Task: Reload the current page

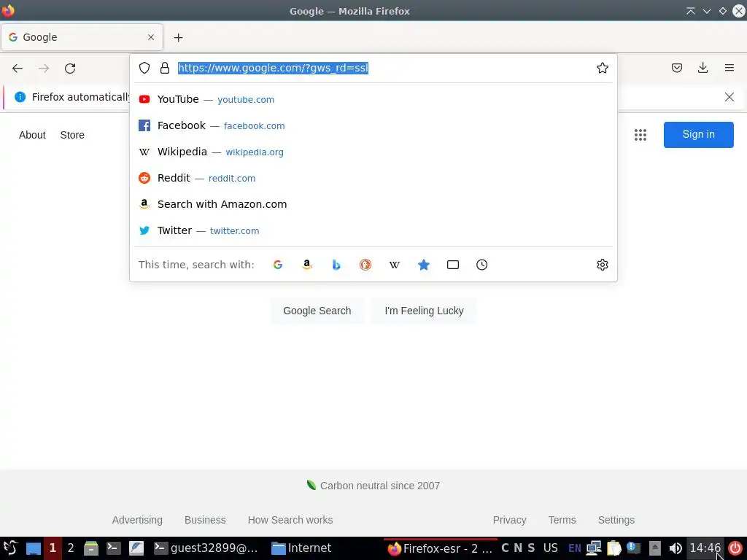Action: tap(70, 68)
